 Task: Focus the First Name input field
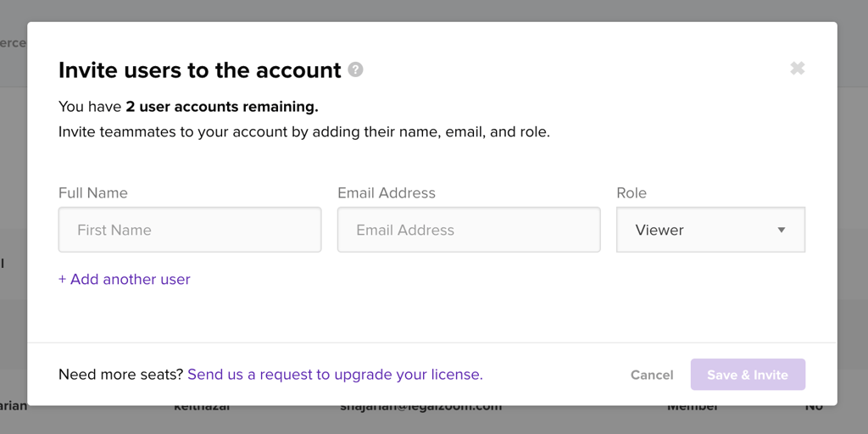[190, 230]
